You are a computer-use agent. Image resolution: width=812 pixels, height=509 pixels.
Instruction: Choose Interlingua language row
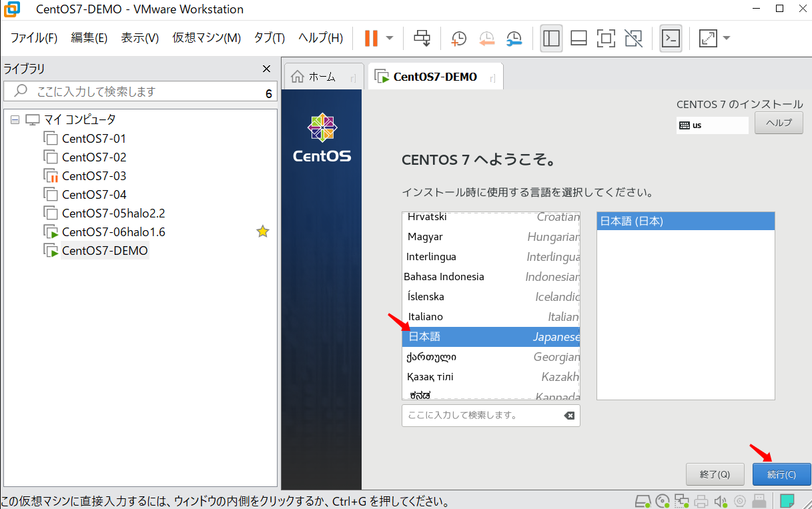491,257
